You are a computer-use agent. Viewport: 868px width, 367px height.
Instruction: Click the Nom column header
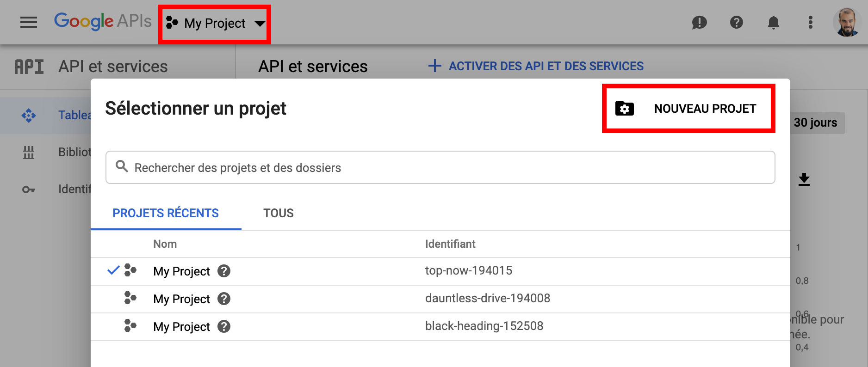click(165, 244)
